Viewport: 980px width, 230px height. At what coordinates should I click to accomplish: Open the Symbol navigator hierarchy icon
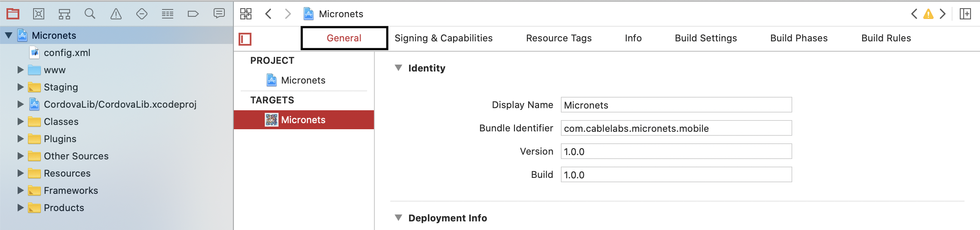(x=64, y=14)
